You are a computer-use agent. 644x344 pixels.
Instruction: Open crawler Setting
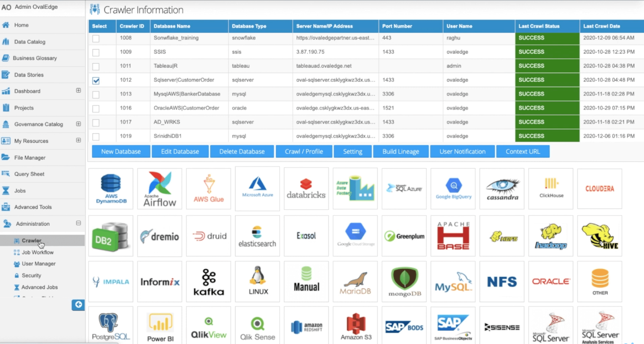353,152
